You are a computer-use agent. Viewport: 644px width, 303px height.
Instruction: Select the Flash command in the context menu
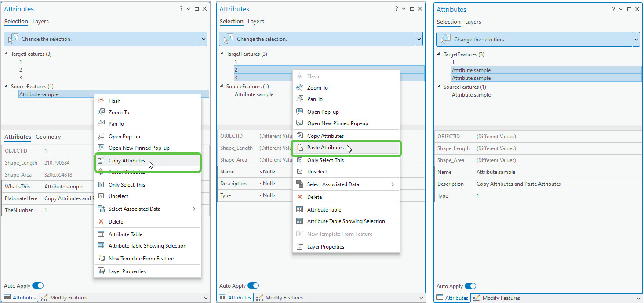click(114, 101)
